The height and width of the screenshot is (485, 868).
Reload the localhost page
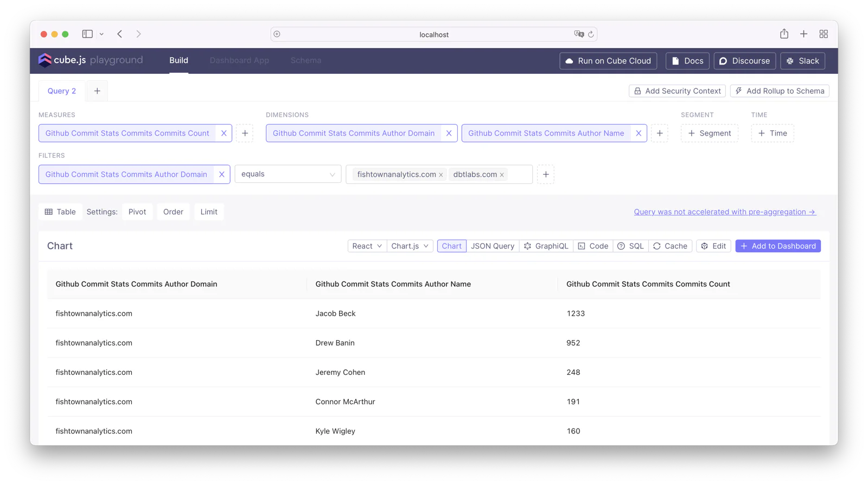point(591,34)
